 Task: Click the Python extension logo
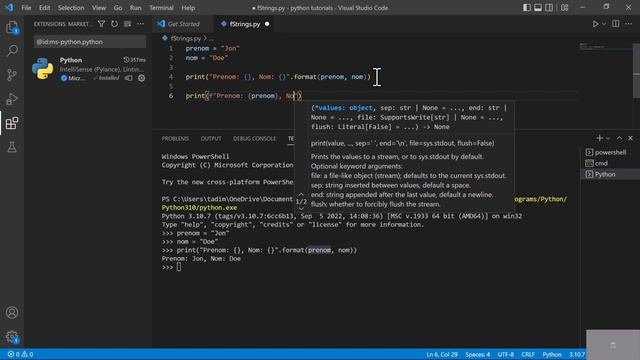click(x=43, y=69)
